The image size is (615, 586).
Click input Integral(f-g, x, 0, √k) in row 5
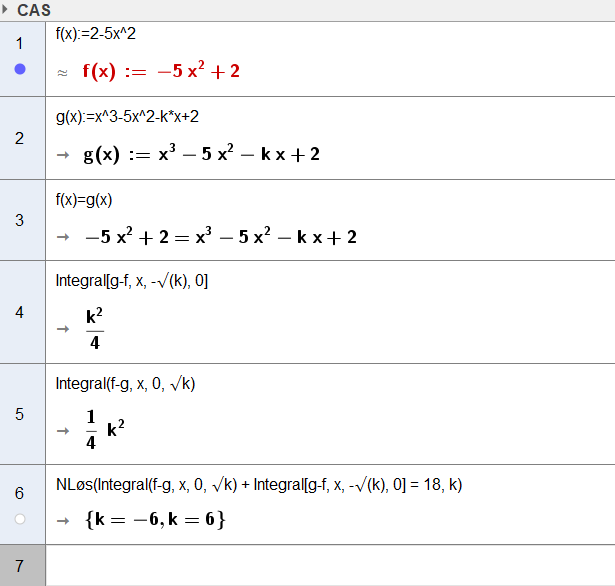tap(125, 384)
